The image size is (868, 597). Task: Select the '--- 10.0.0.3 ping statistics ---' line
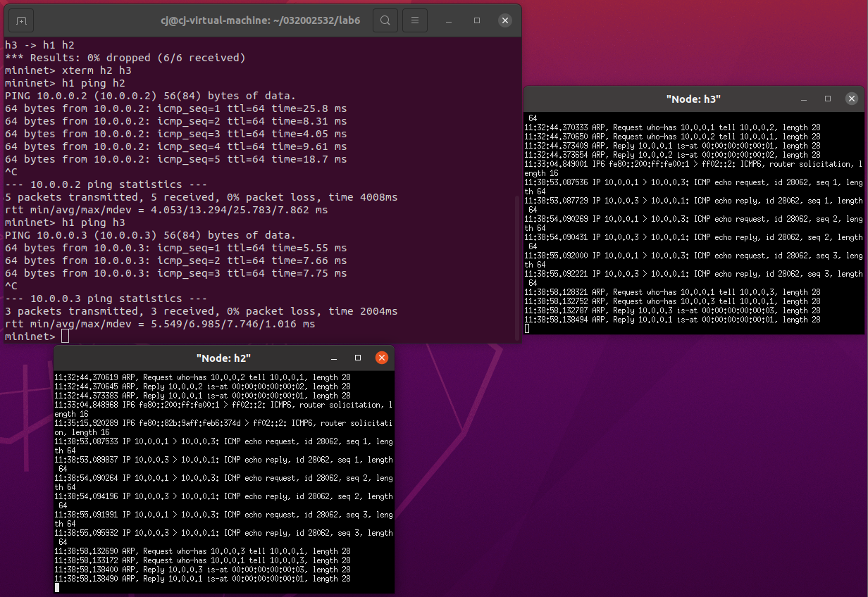tap(106, 298)
